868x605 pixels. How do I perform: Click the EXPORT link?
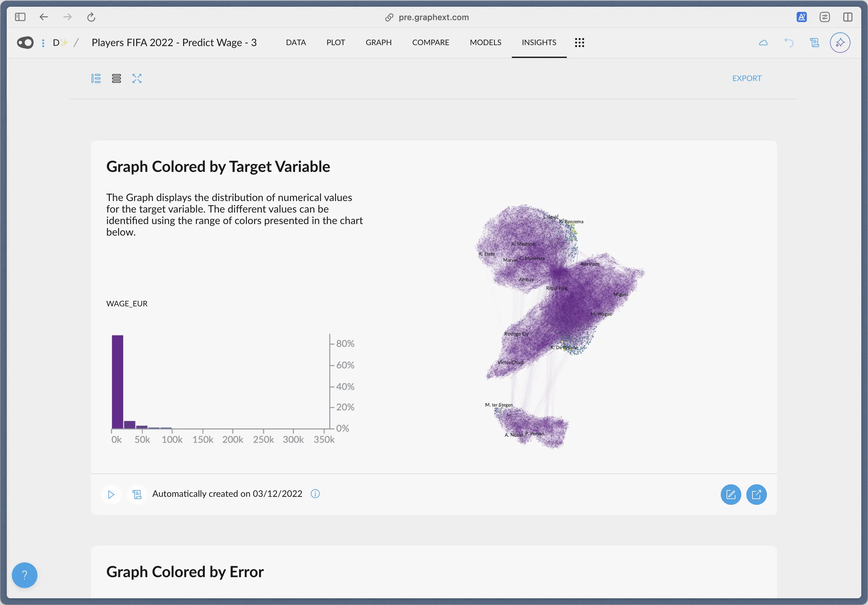coord(747,78)
